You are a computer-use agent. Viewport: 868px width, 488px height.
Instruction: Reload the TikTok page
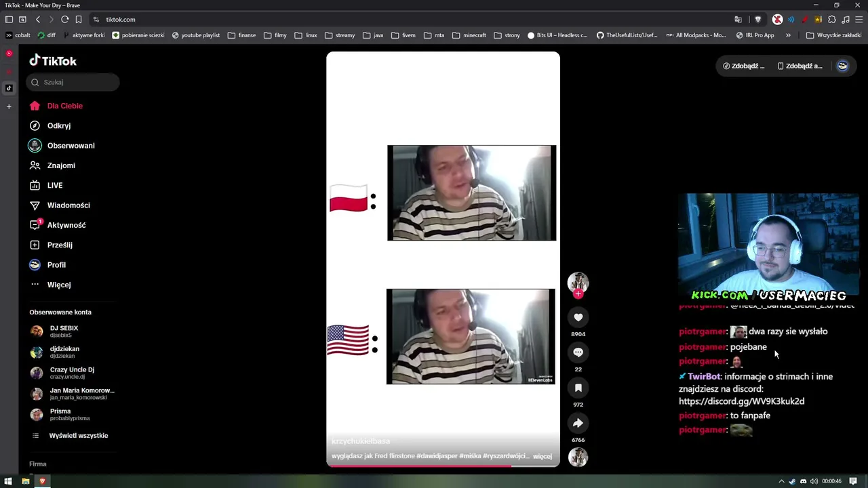click(64, 20)
